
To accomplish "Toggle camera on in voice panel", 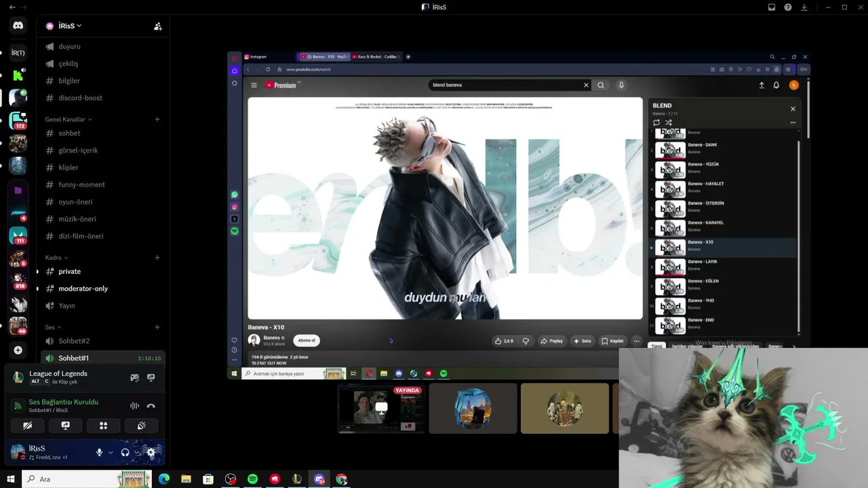I will pyautogui.click(x=27, y=426).
